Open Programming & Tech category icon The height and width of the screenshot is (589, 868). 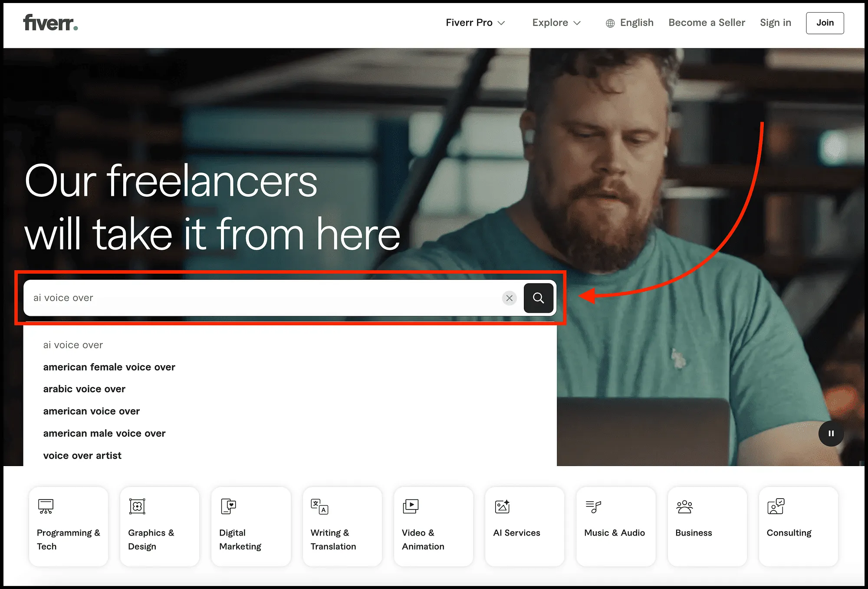pos(46,506)
